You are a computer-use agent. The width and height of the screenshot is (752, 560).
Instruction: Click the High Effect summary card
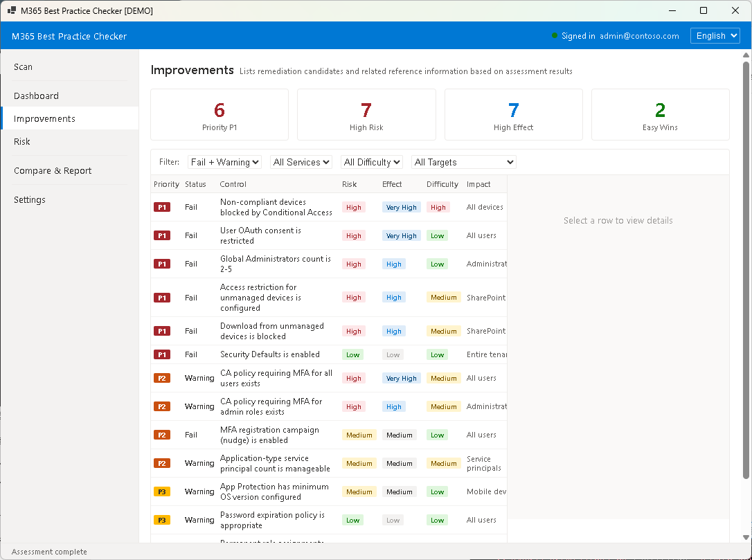[x=513, y=114]
